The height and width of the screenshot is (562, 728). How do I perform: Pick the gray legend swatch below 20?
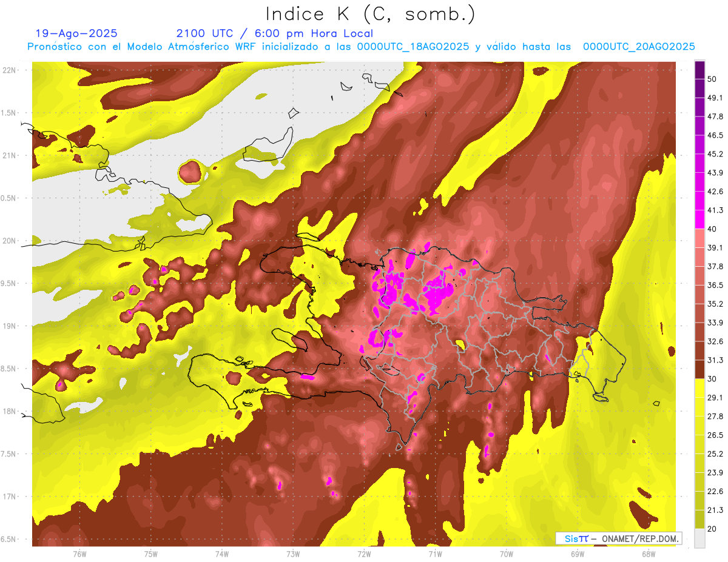click(699, 538)
